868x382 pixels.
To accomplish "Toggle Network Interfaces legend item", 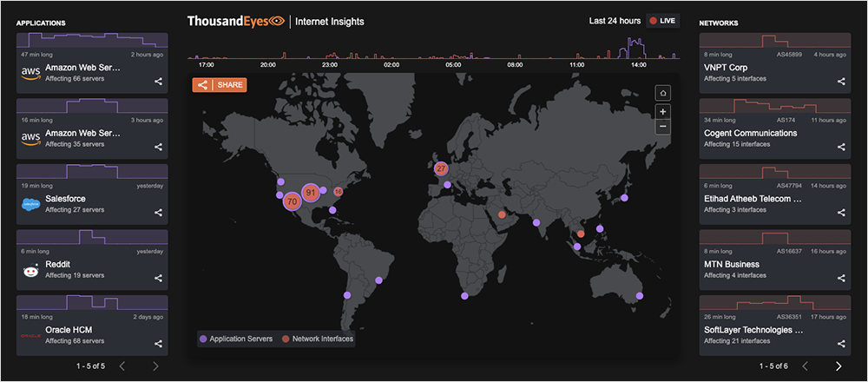I will (316, 339).
